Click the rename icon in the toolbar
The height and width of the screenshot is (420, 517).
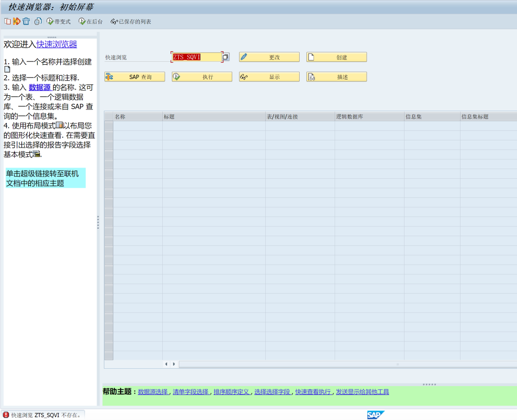(x=16, y=22)
